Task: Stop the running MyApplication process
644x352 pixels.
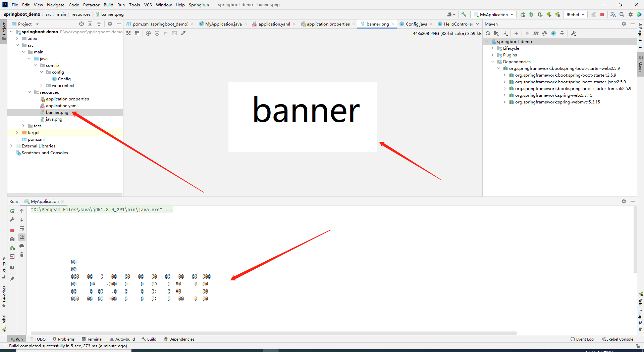Action: click(x=12, y=231)
